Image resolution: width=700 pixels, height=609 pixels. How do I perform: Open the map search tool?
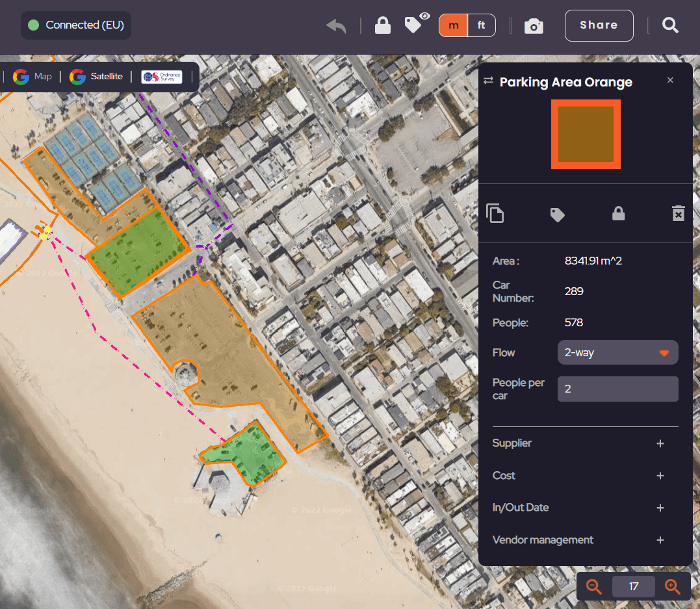point(670,25)
